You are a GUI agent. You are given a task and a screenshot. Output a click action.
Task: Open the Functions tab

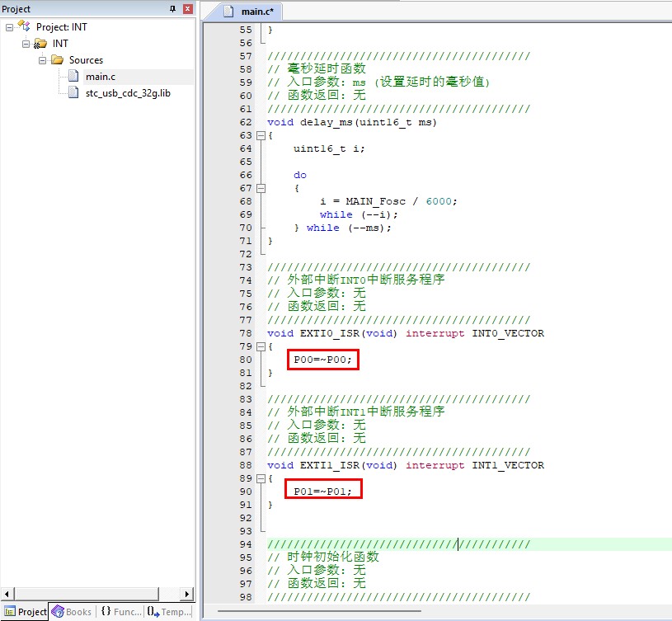120,612
